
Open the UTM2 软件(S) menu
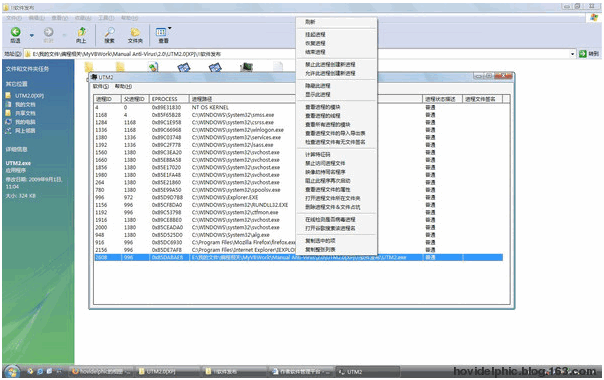(x=101, y=86)
